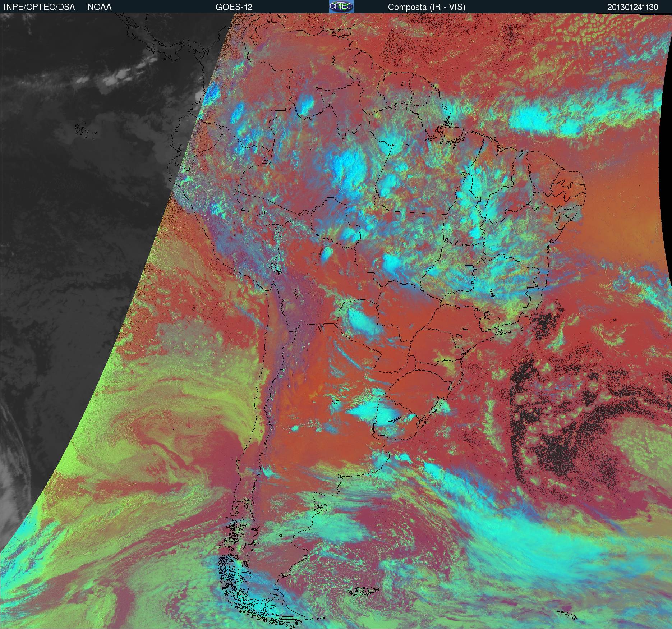Image resolution: width=672 pixels, height=629 pixels.
Task: Select the NOAA header label
Action: click(x=100, y=7)
